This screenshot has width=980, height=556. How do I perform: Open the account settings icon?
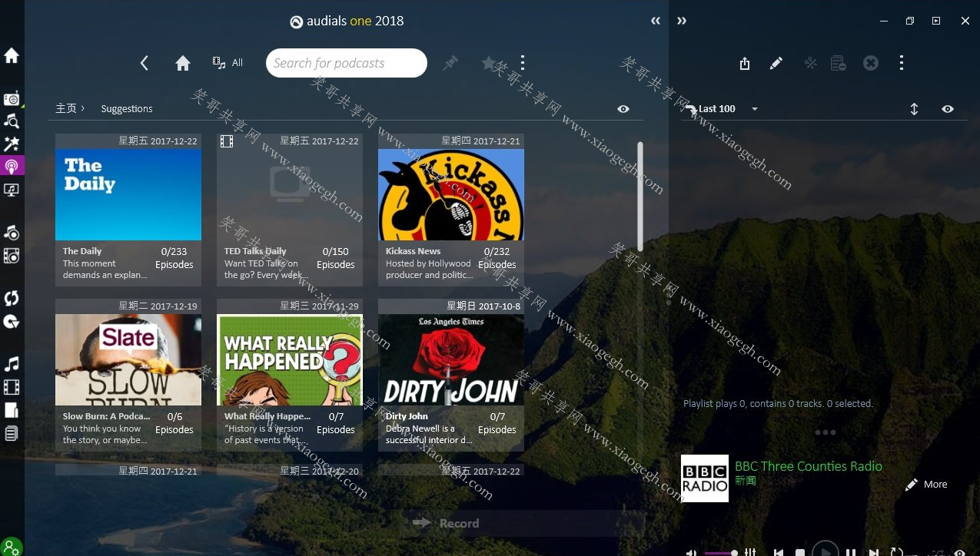(12, 547)
